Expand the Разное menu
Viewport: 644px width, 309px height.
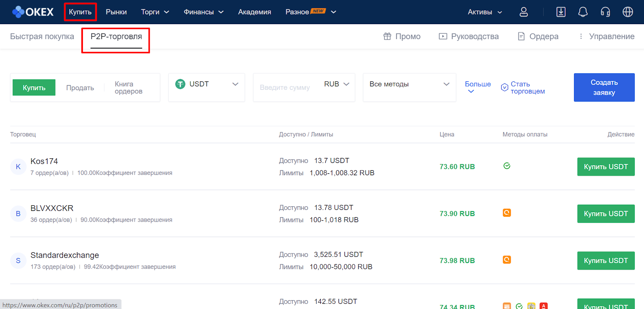click(x=311, y=12)
